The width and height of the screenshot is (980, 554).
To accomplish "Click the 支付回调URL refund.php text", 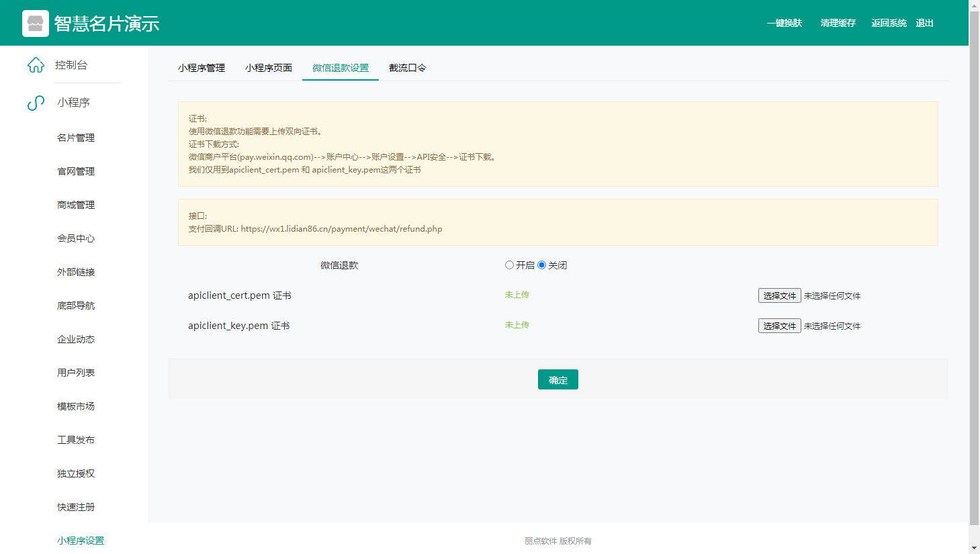I will point(316,229).
